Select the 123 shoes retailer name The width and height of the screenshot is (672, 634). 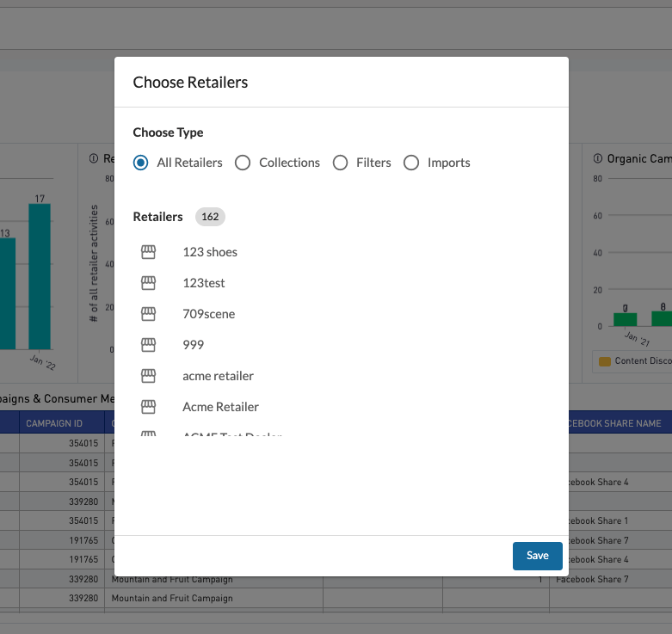pos(210,252)
